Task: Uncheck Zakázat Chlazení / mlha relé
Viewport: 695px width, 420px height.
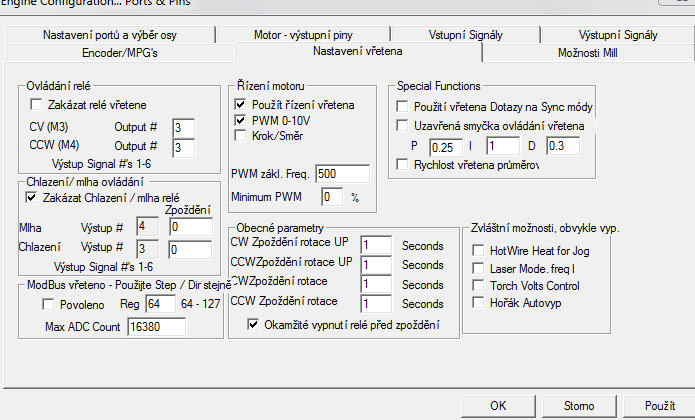Action: [31, 198]
